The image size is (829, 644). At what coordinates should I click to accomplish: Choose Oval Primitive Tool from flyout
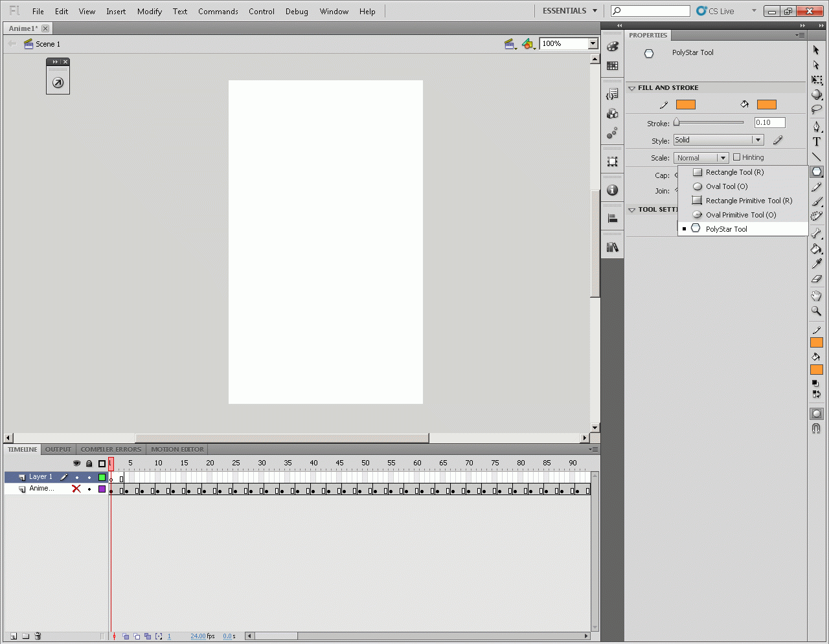743,215
